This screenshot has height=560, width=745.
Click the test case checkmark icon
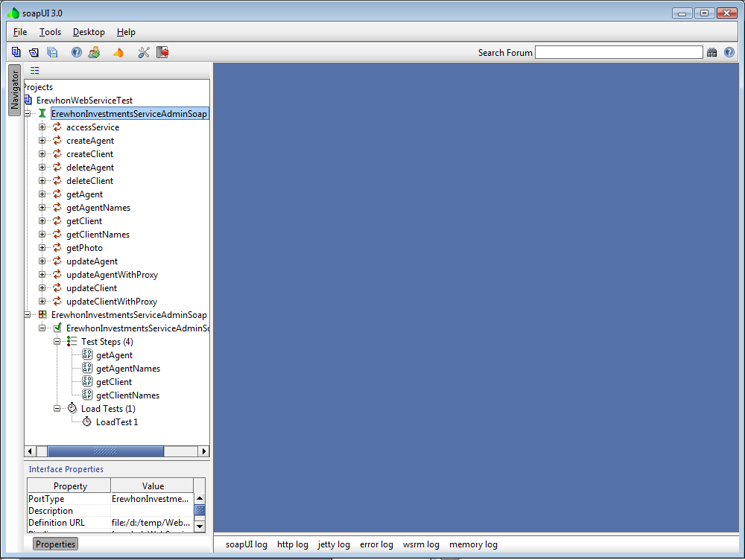[x=57, y=328]
